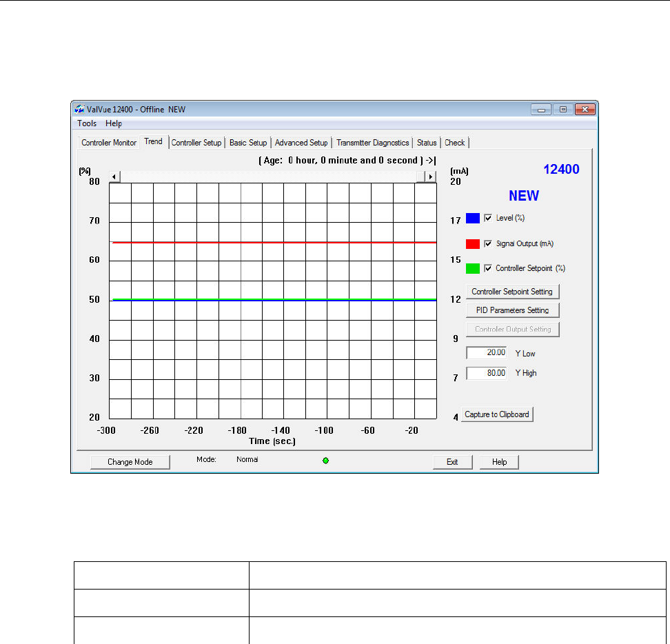Click the trend time scrollbar track
The image size is (670, 644).
pos(268,177)
